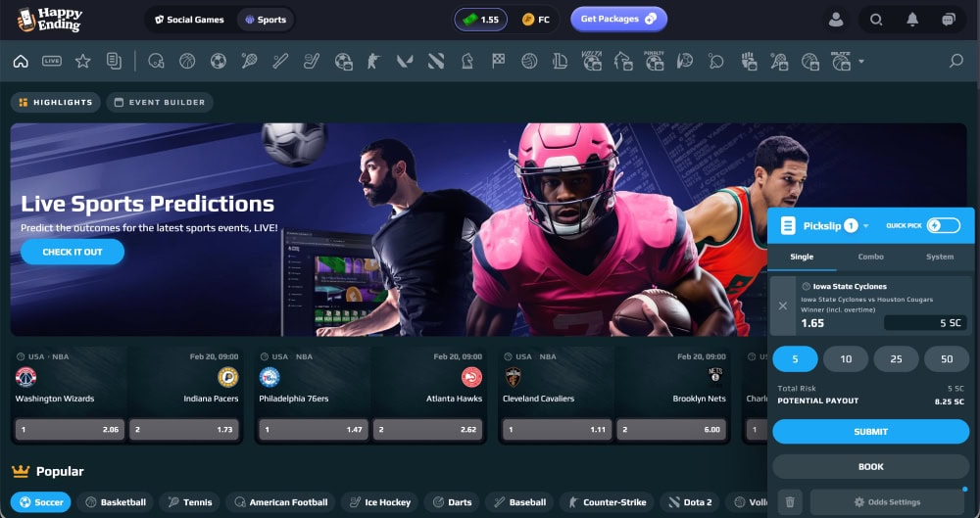Open user profile icon in header
Screen dimensions: 980x518
point(836,20)
